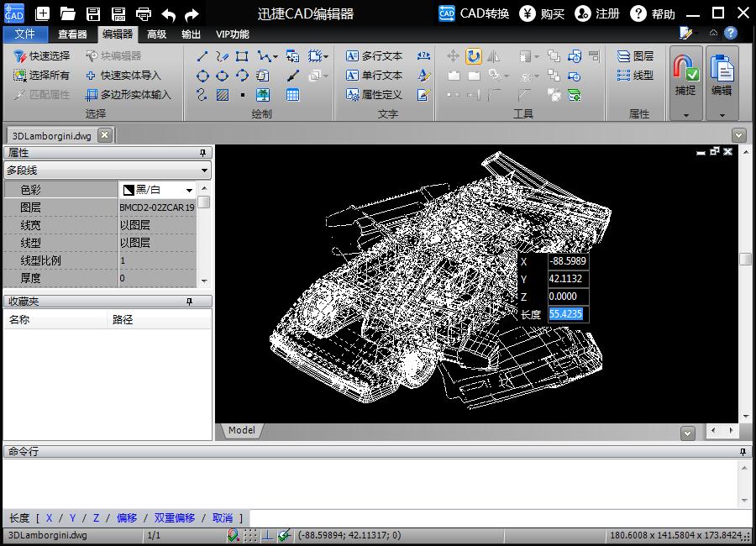Select the Spline curve tool
The image size is (756, 546).
pyautogui.click(x=202, y=95)
